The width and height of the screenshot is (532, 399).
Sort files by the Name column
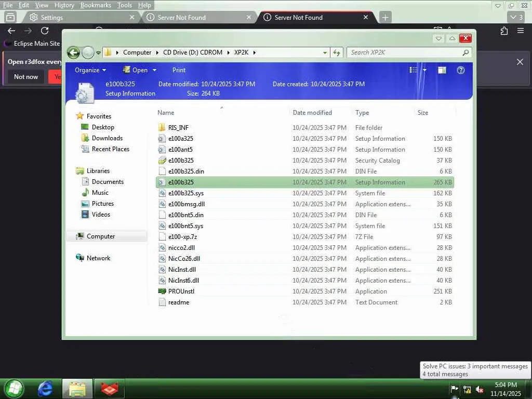[166, 113]
